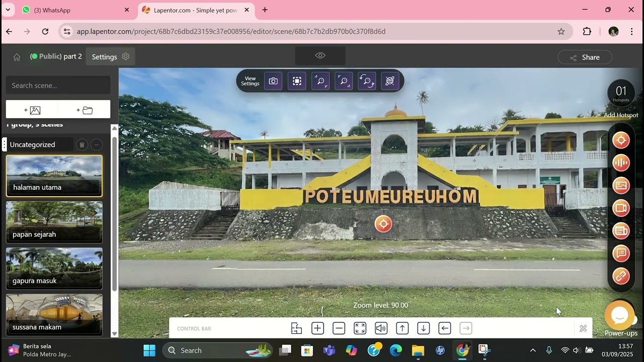Select the dashed frame icon in View Settings
The image size is (644, 362).
pyautogui.click(x=297, y=81)
